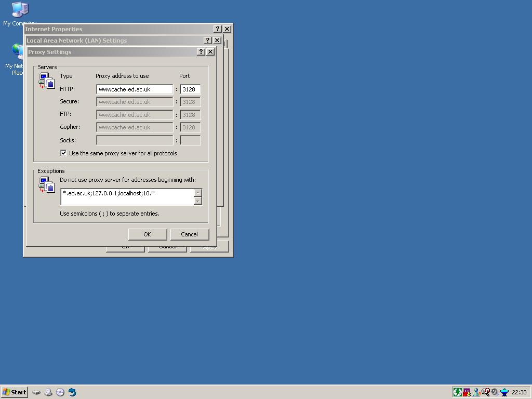The image size is (532, 399).
Task: Click the Socks proxy address field
Action: click(x=135, y=140)
